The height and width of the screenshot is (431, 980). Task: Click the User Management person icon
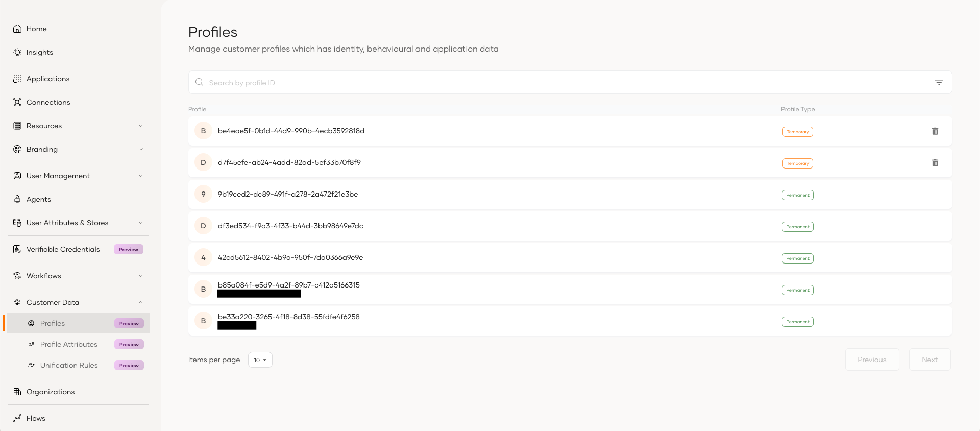(x=17, y=176)
